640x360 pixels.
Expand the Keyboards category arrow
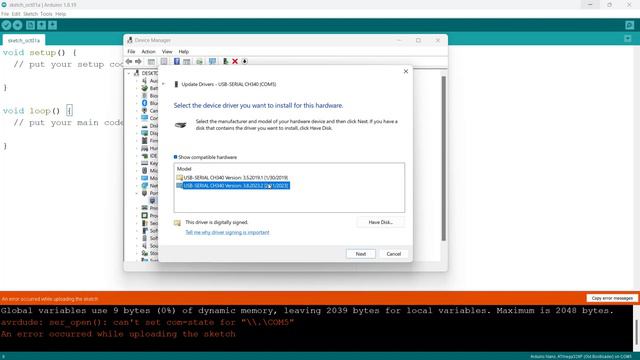(x=137, y=163)
